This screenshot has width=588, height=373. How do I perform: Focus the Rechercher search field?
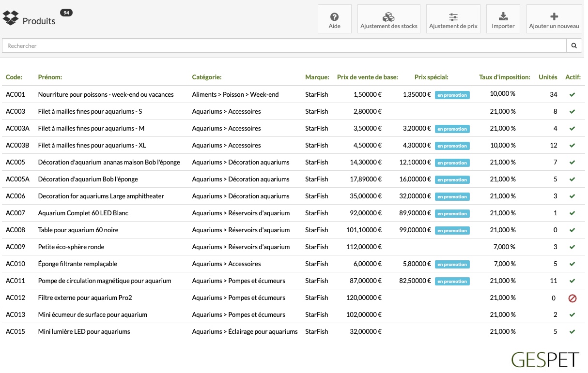(x=284, y=46)
